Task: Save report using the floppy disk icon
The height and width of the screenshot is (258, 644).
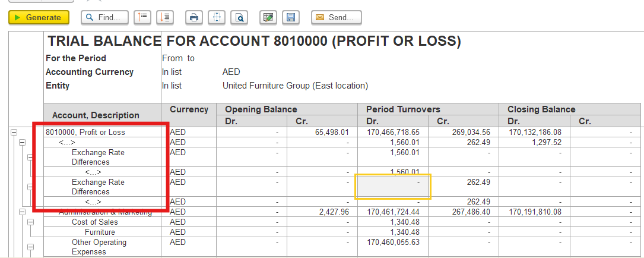Action: 291,18
